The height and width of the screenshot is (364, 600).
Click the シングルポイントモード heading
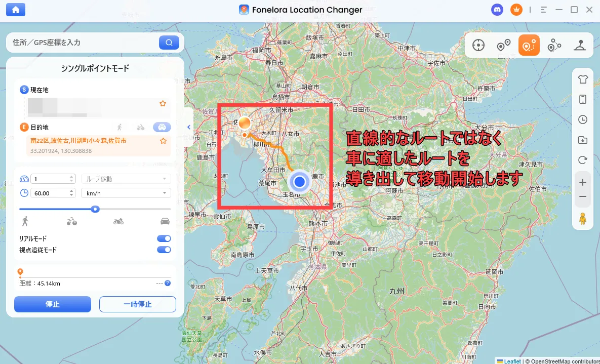pos(95,68)
